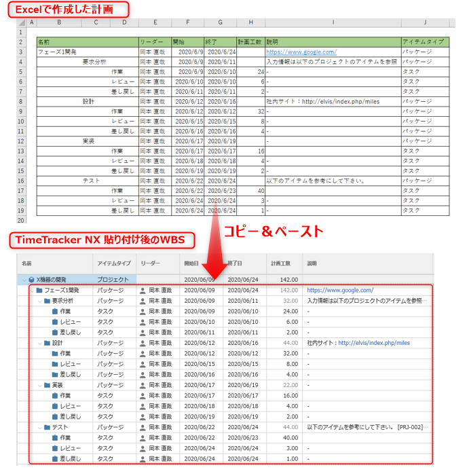This screenshot has width=467, height=476.
Task: Click Excel's select-all corner triangle
Action: pos(22,22)
